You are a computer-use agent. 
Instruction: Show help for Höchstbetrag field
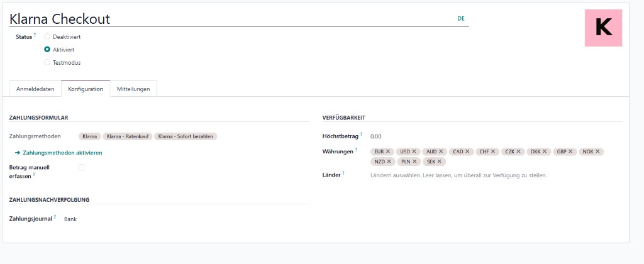tap(362, 135)
